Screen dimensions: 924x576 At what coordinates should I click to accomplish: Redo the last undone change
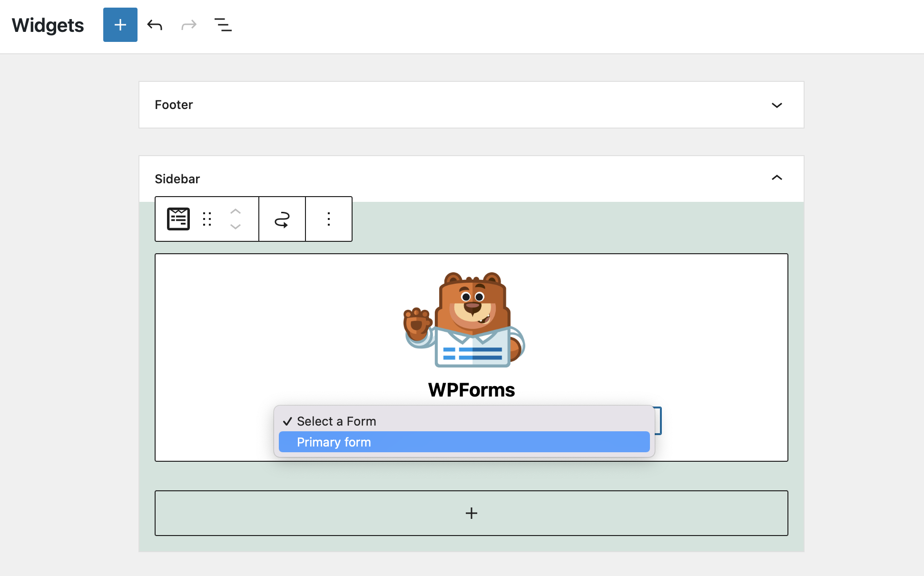pyautogui.click(x=189, y=25)
